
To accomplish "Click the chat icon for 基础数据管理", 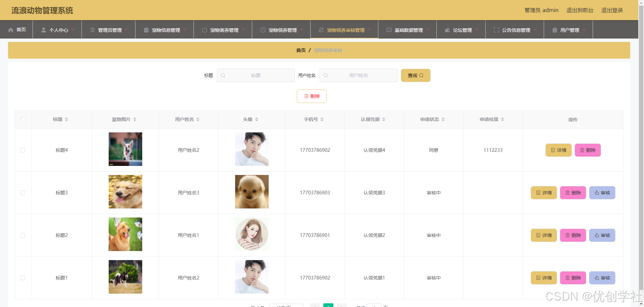I will point(389,30).
